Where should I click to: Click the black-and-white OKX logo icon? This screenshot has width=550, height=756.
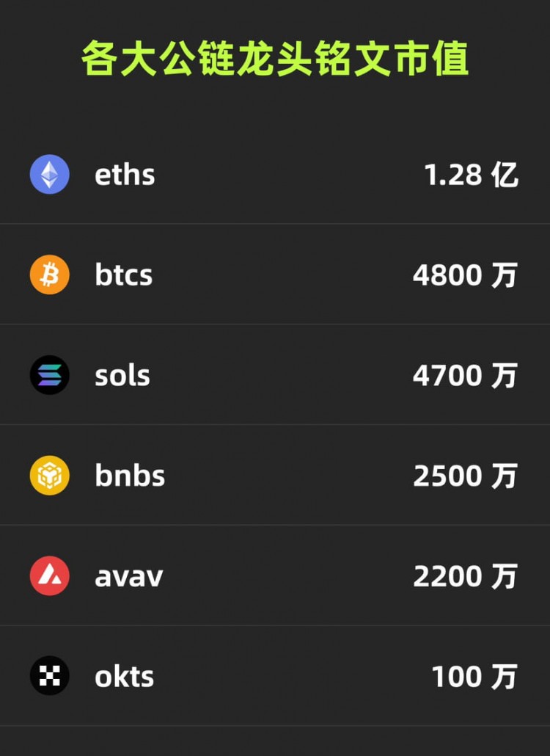click(x=50, y=676)
